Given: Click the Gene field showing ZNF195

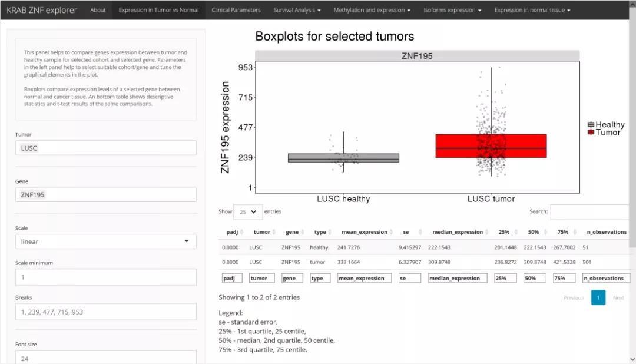Looking at the screenshot, I should tap(106, 195).
